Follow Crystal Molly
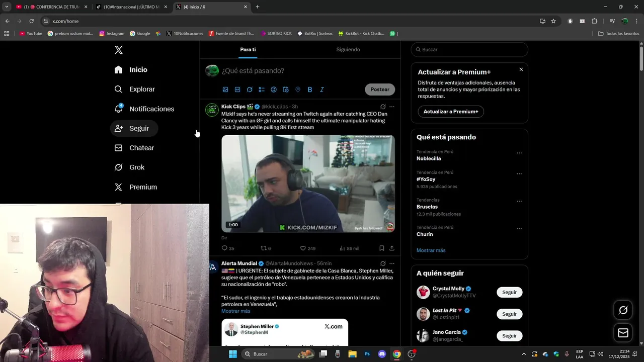Screen dimensions: 644x362 pyautogui.click(x=509, y=292)
